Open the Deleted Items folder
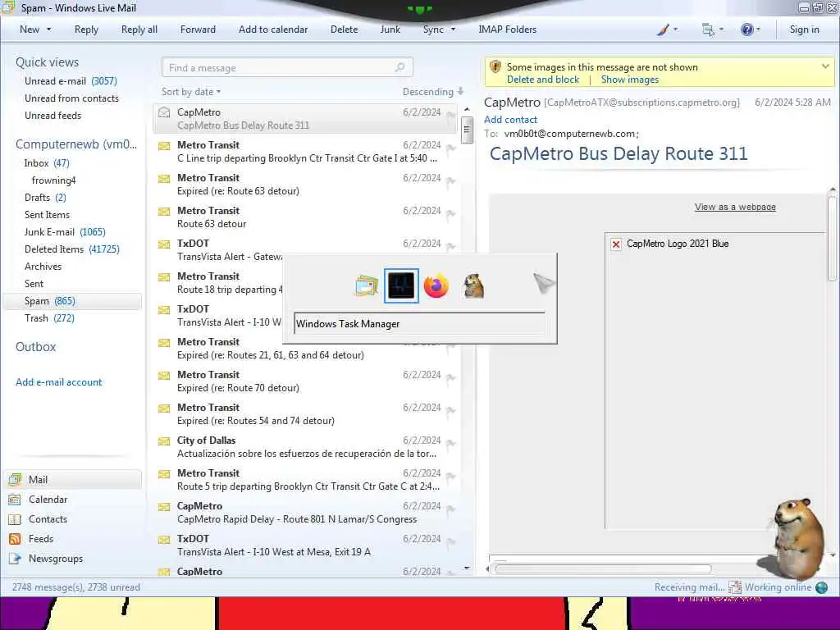 [72, 249]
